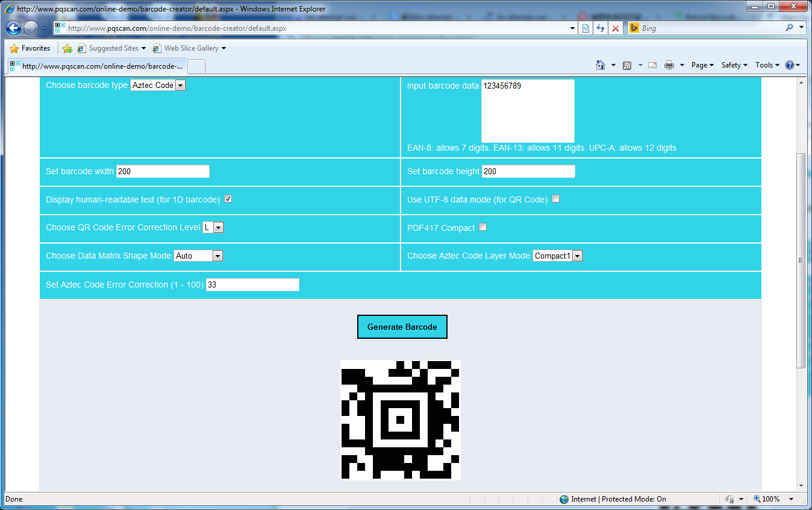This screenshot has height=510, width=812.
Task: Toggle Display human-readable text checkbox
Action: pyautogui.click(x=228, y=199)
